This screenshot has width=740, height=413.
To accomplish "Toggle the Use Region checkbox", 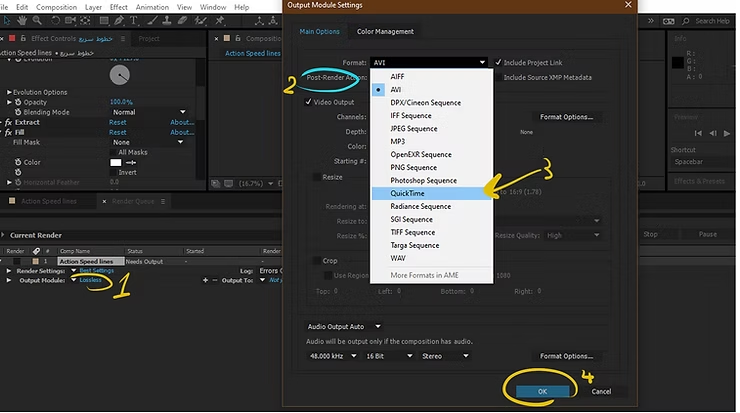I will (328, 275).
